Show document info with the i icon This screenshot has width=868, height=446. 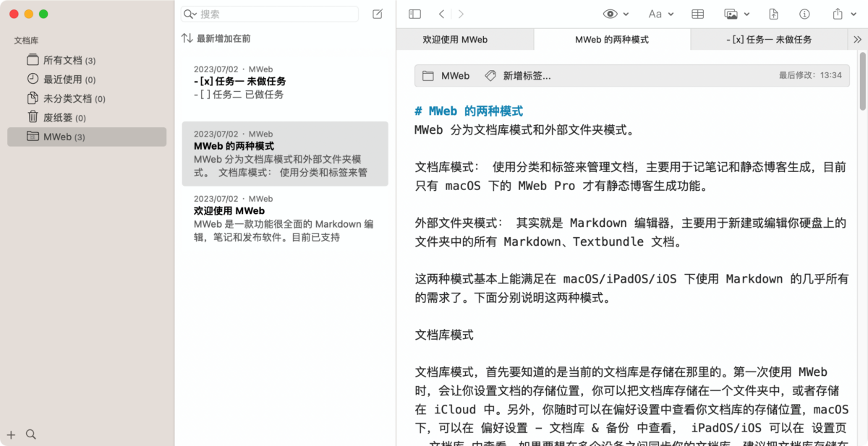click(804, 14)
